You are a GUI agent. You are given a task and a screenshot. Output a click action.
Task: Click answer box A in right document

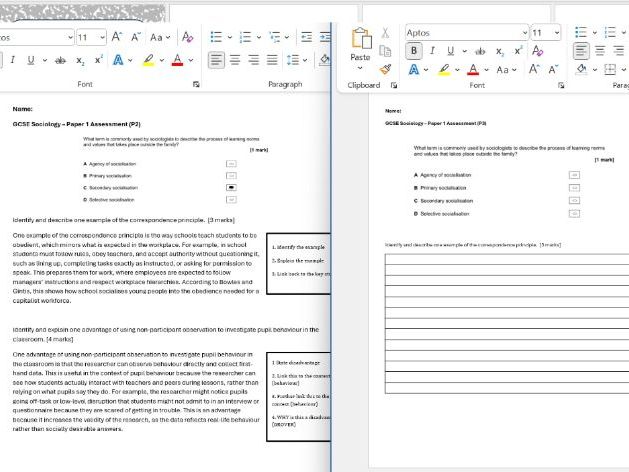[574, 175]
